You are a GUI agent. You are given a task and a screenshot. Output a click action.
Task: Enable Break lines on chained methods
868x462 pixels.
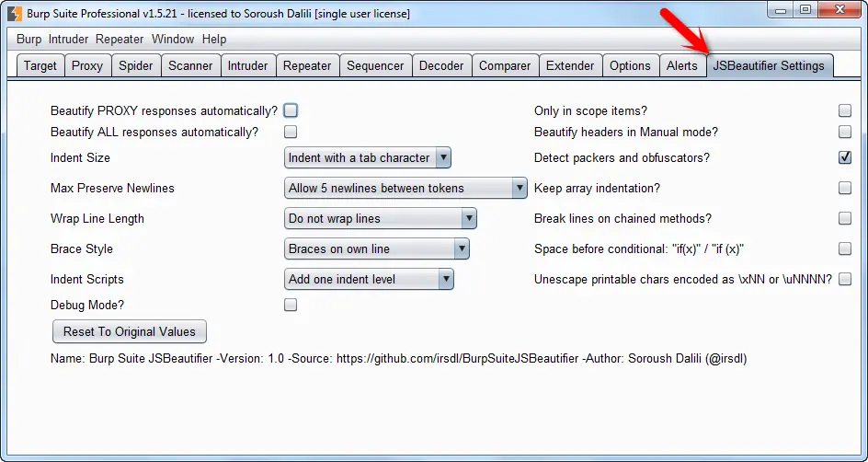pyautogui.click(x=845, y=218)
